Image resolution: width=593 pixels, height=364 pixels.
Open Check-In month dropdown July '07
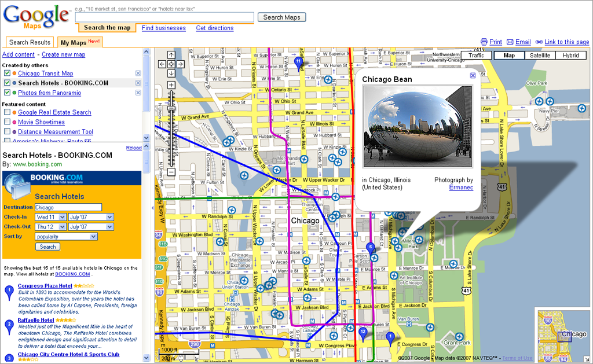(91, 217)
